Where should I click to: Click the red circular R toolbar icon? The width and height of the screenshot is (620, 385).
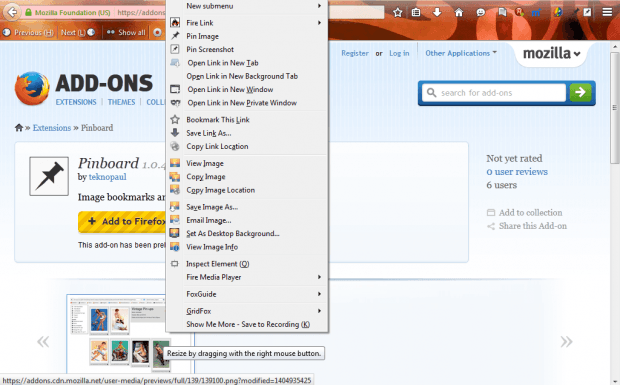pyautogui.click(x=519, y=12)
